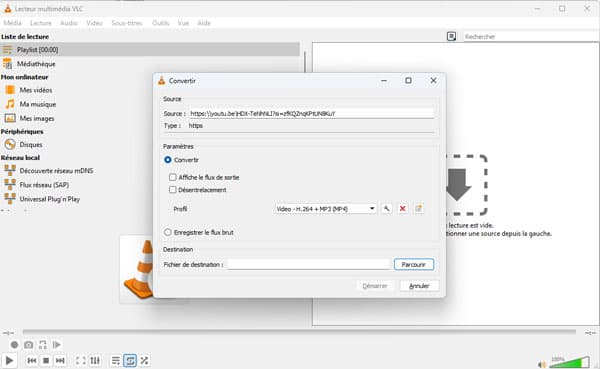Click the Rechercher search field
Viewport: 600px width, 369px height.
pos(531,36)
